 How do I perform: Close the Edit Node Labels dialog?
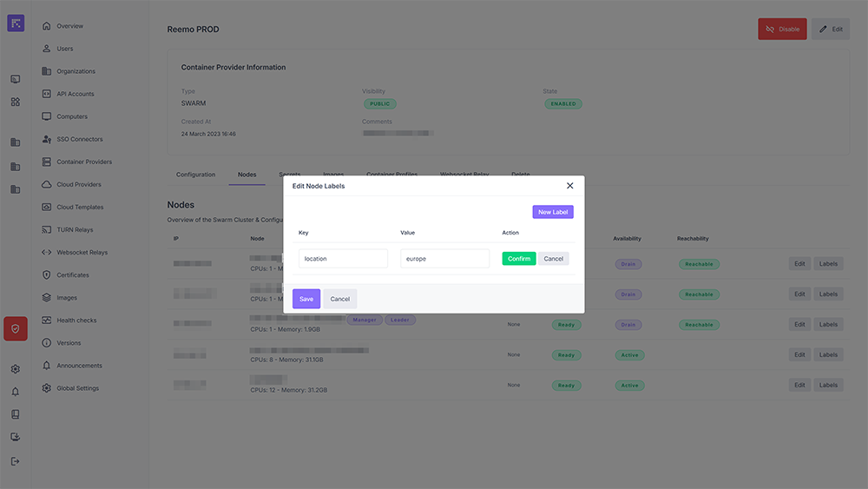(x=569, y=186)
